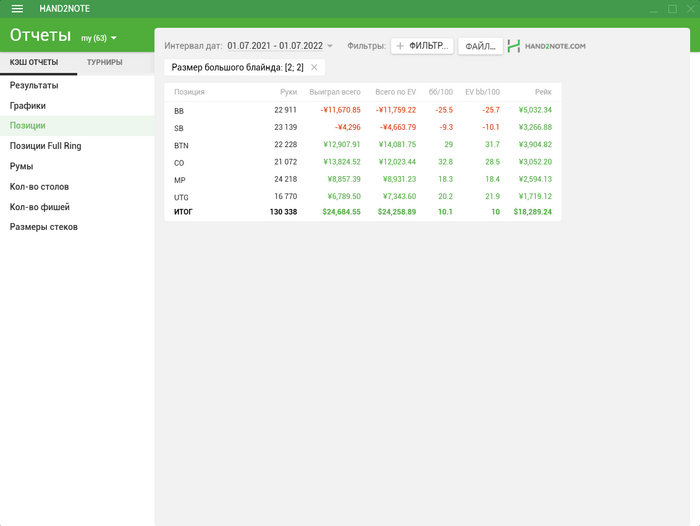Select the BB position row
This screenshot has width=700, height=526.
pos(362,110)
